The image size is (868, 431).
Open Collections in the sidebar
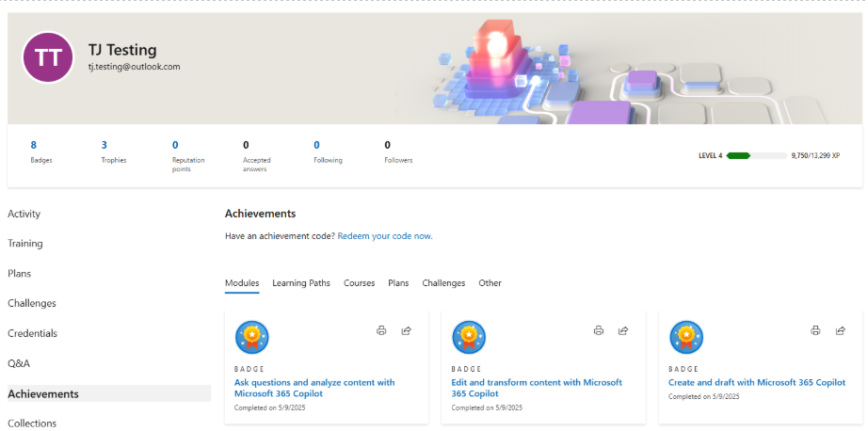click(32, 423)
